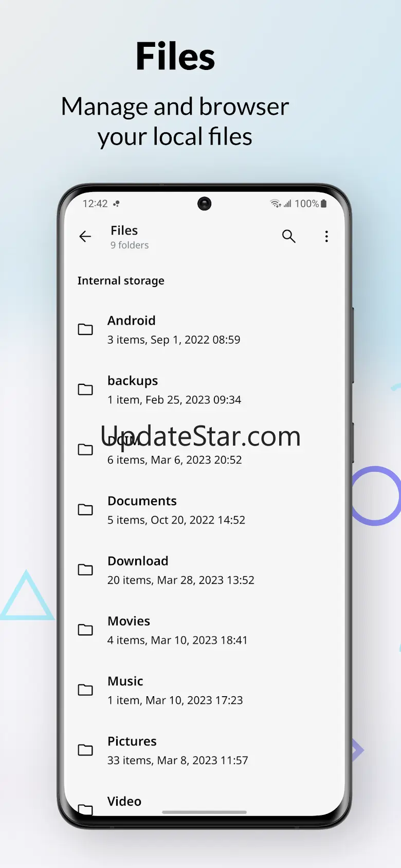The image size is (401, 868).
Task: Tap the "9 folders" subtitle
Action: point(130,245)
